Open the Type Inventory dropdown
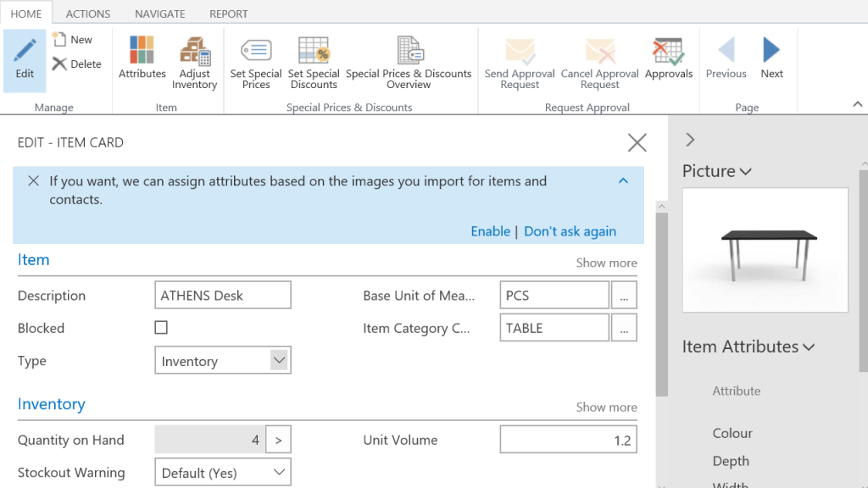The width and height of the screenshot is (868, 488). pos(279,360)
